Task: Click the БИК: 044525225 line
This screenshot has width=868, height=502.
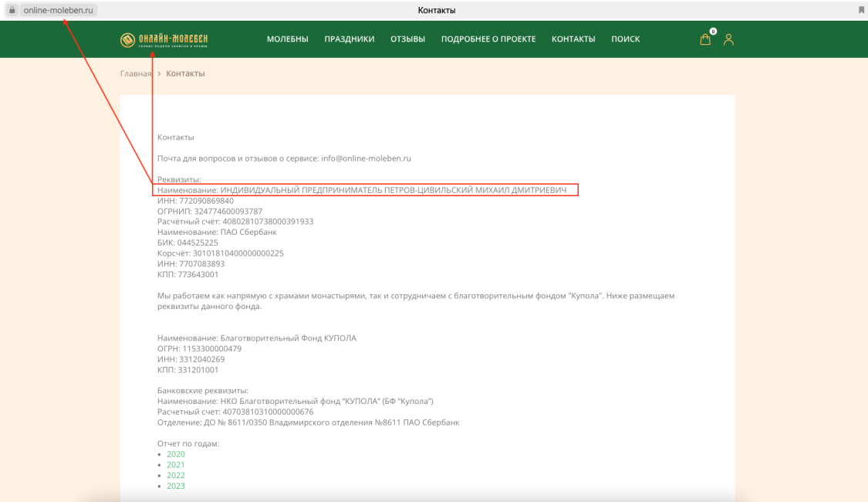Action: 187,243
